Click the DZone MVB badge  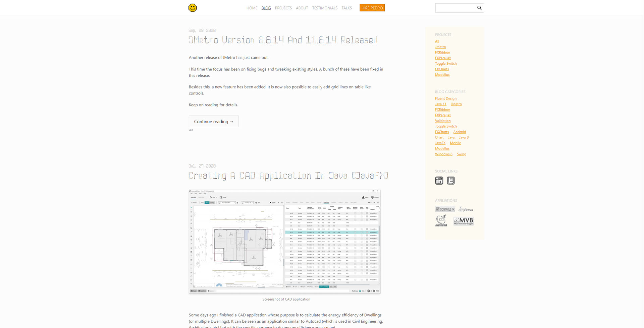click(464, 221)
